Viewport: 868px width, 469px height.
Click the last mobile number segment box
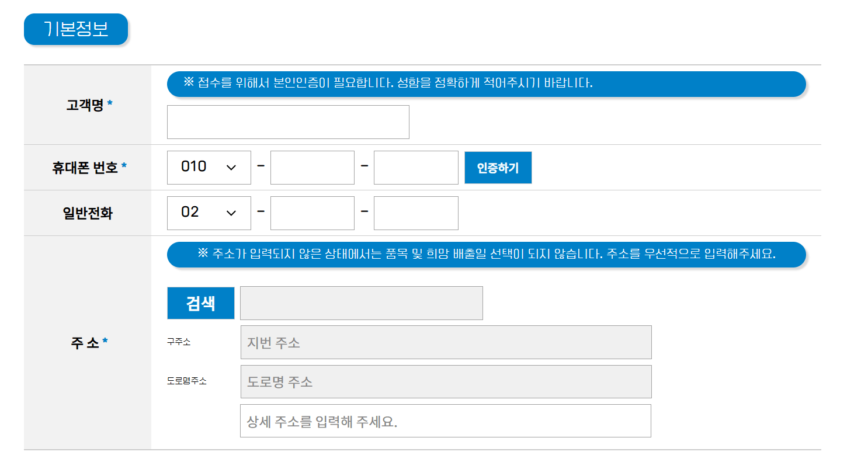(x=416, y=167)
